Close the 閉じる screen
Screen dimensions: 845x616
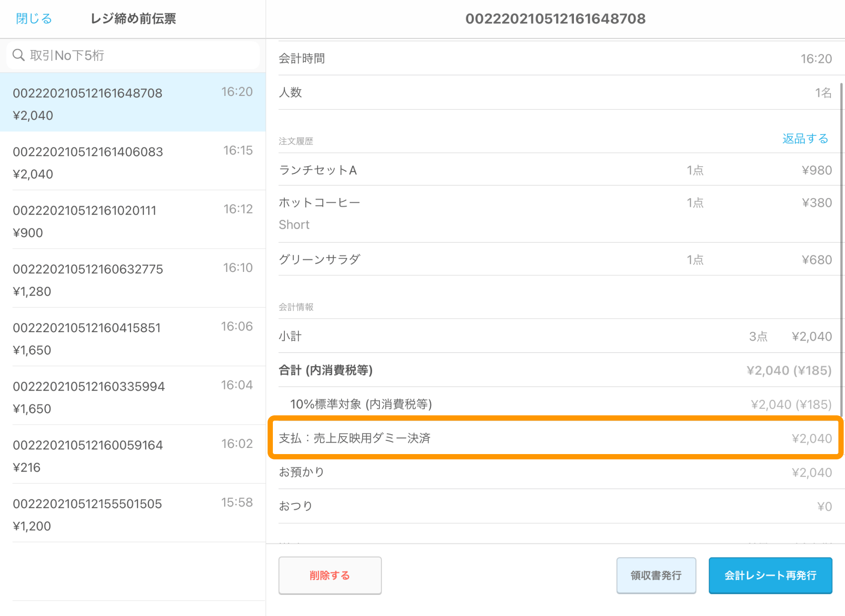[33, 18]
